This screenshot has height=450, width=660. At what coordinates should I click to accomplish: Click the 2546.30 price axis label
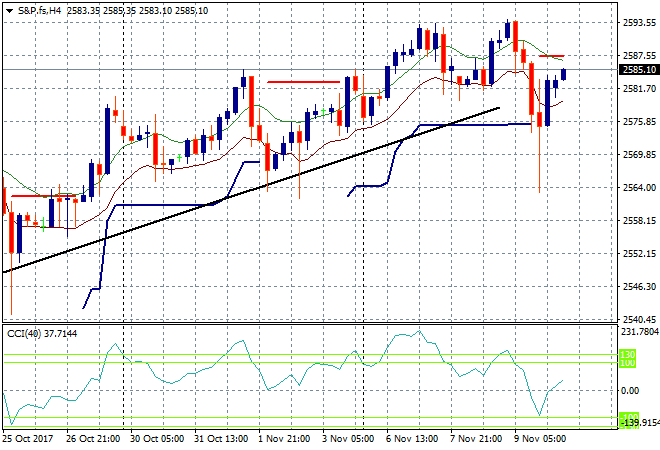[639, 286]
